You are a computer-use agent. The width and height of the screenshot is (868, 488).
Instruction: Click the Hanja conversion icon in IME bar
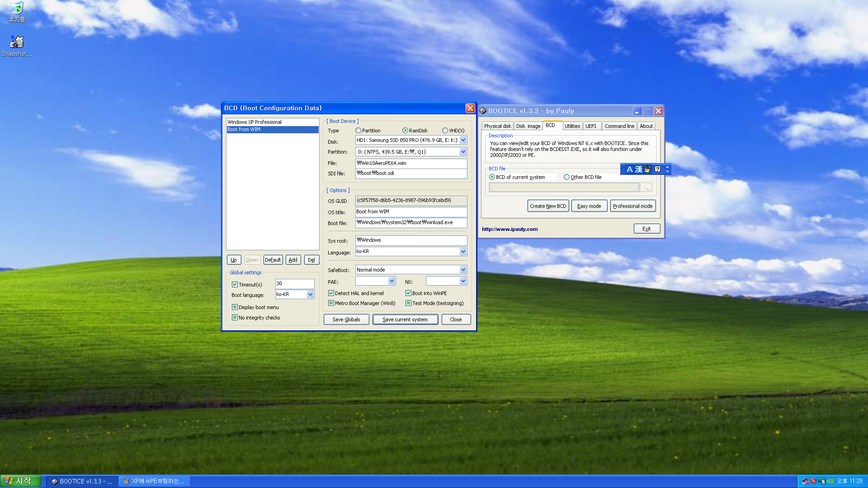[639, 169]
